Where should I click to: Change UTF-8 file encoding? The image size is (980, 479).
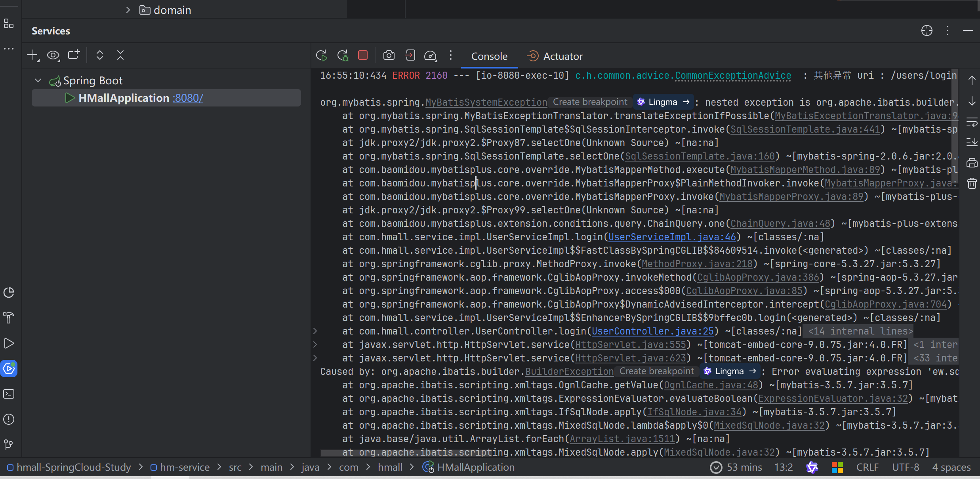(x=906, y=468)
